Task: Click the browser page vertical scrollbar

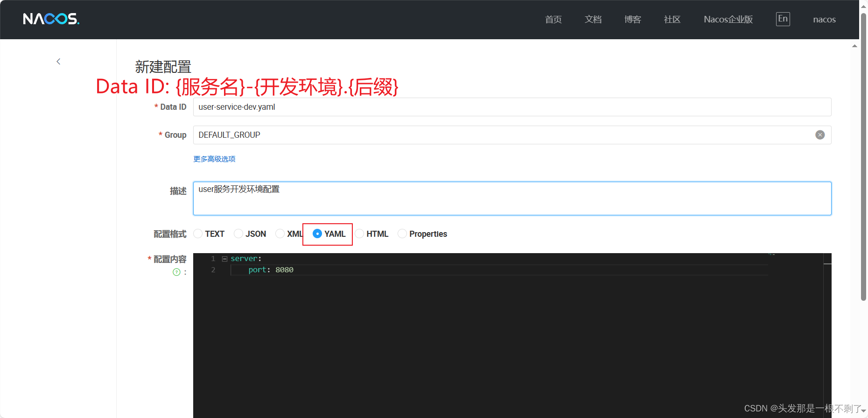Action: pyautogui.click(x=863, y=156)
